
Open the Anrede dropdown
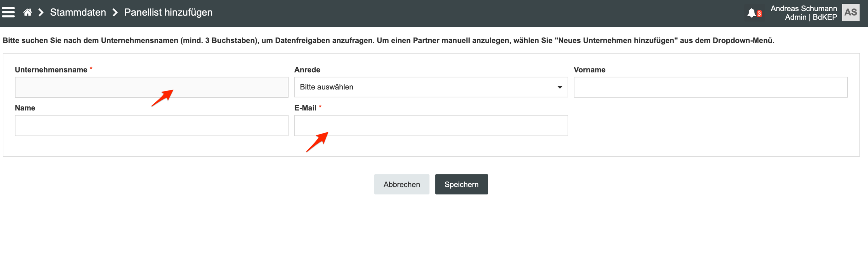[431, 87]
